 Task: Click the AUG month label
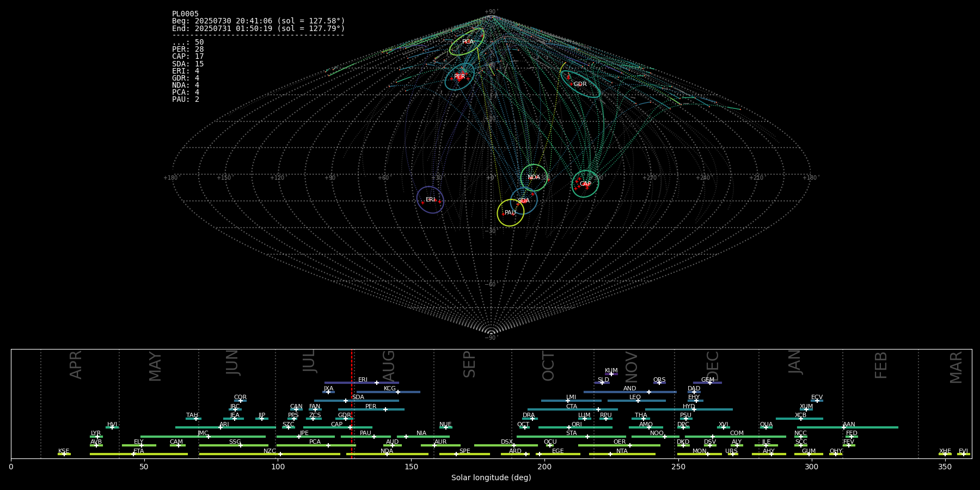point(388,365)
